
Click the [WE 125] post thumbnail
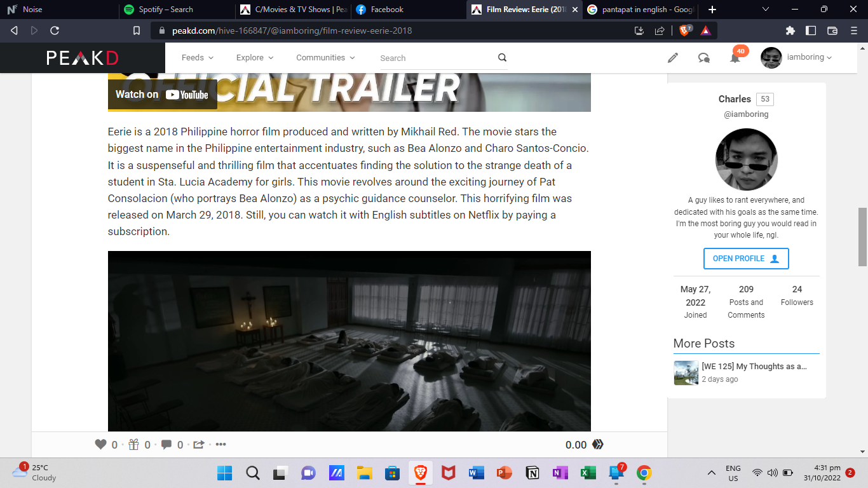coord(686,373)
